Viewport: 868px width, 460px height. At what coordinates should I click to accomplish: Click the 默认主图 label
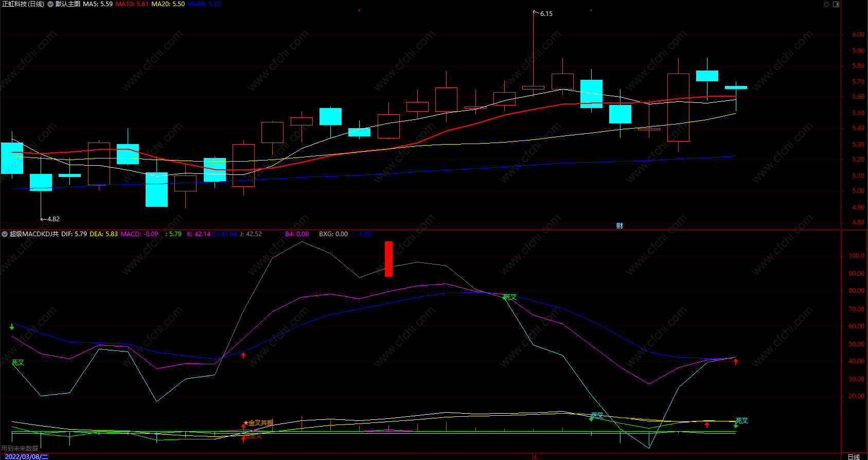tap(68, 4)
